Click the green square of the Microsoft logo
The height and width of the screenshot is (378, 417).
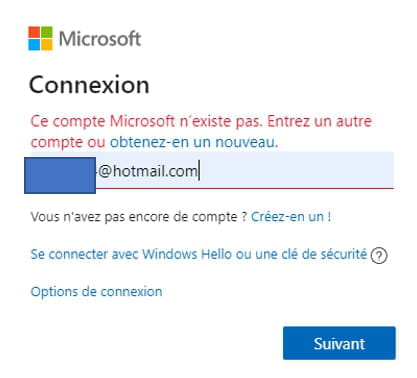(x=47, y=32)
